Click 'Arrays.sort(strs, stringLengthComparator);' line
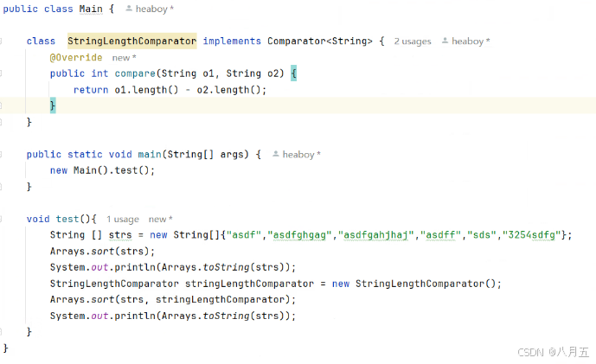Screen dimensions: 596x364 (x=172, y=299)
